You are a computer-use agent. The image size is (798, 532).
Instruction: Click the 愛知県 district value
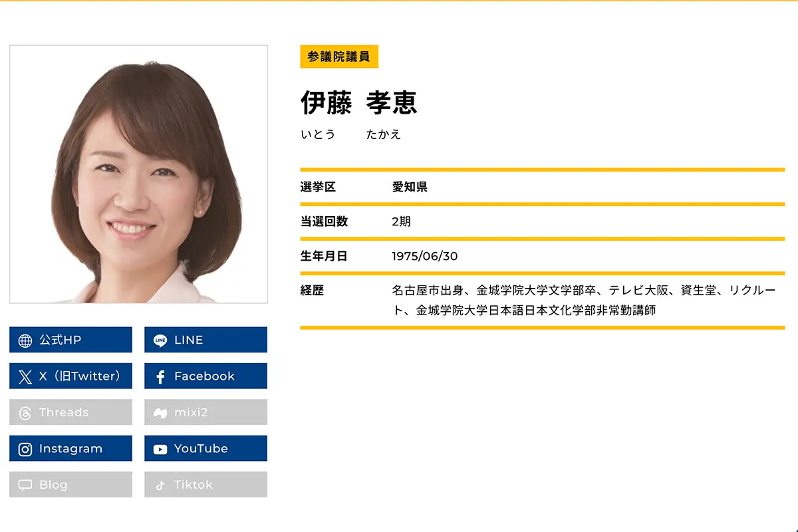(x=410, y=187)
